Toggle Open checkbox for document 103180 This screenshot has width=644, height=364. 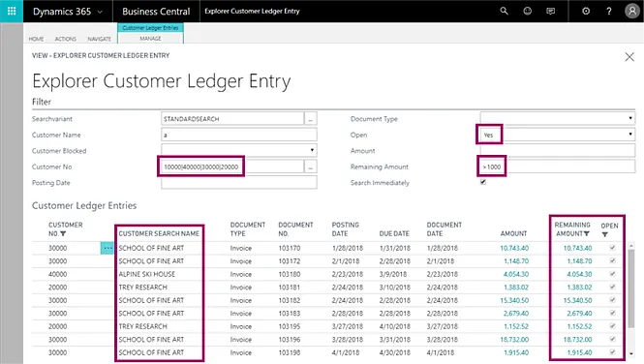click(612, 274)
